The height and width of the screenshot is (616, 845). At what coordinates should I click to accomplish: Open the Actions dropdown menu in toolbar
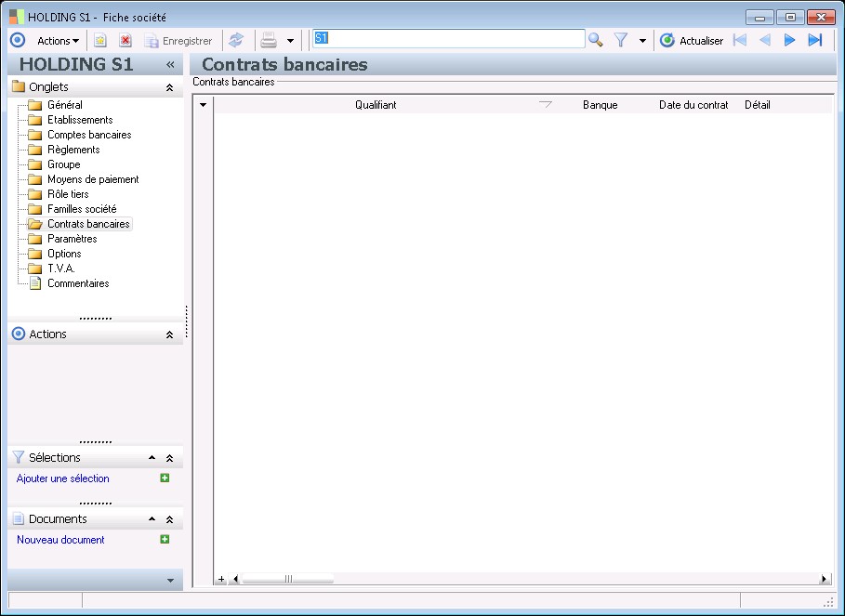point(58,41)
